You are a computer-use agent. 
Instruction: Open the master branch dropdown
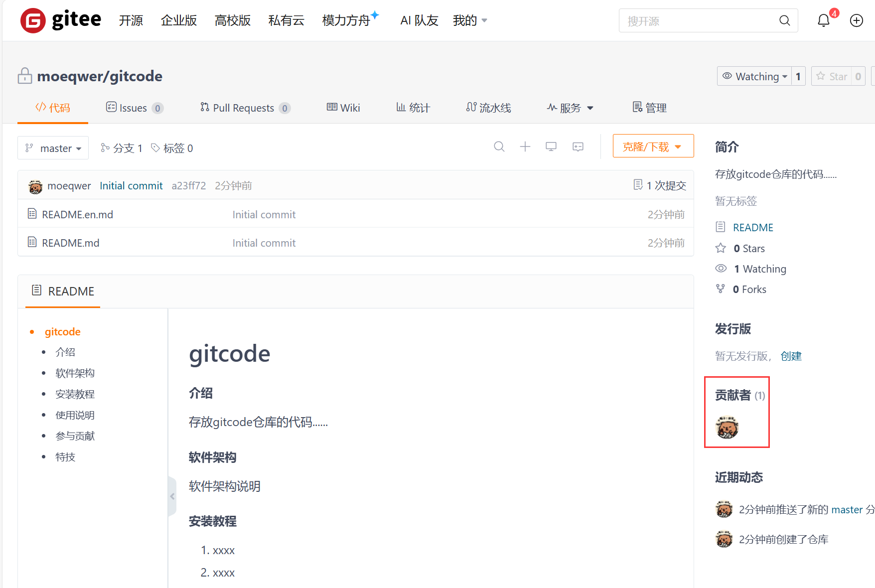53,148
